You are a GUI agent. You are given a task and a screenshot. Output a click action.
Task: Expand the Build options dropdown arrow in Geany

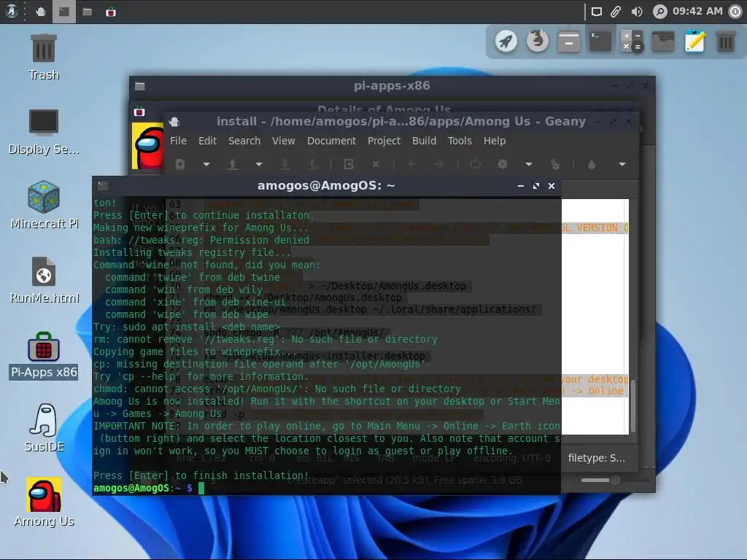(x=528, y=164)
